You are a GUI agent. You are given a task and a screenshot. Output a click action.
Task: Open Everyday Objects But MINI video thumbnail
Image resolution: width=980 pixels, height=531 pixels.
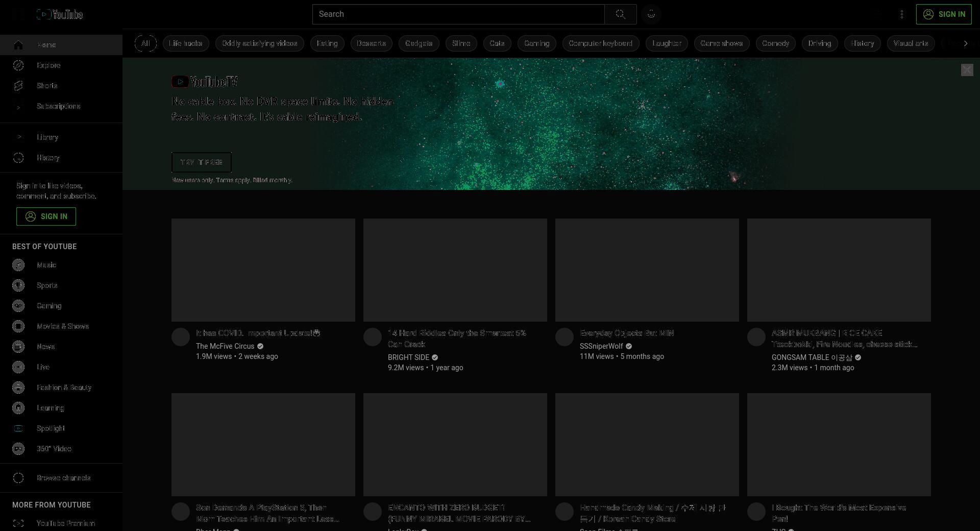pos(647,270)
